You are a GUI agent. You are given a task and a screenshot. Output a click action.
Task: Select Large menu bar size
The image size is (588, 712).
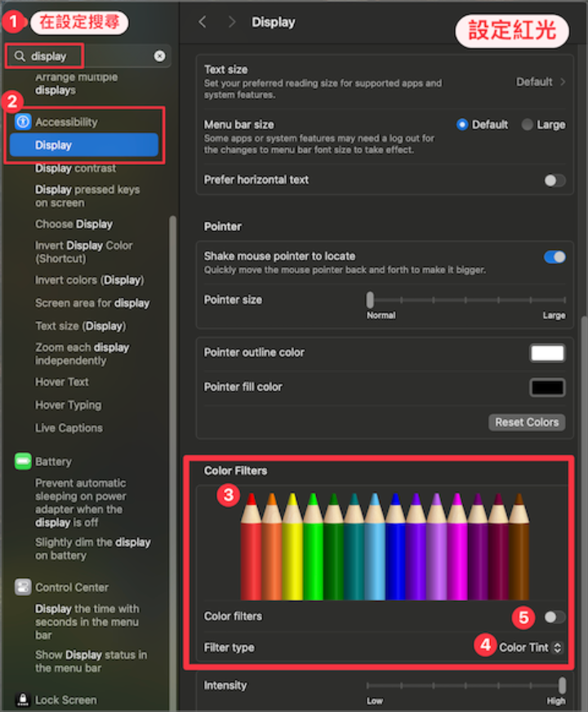528,125
